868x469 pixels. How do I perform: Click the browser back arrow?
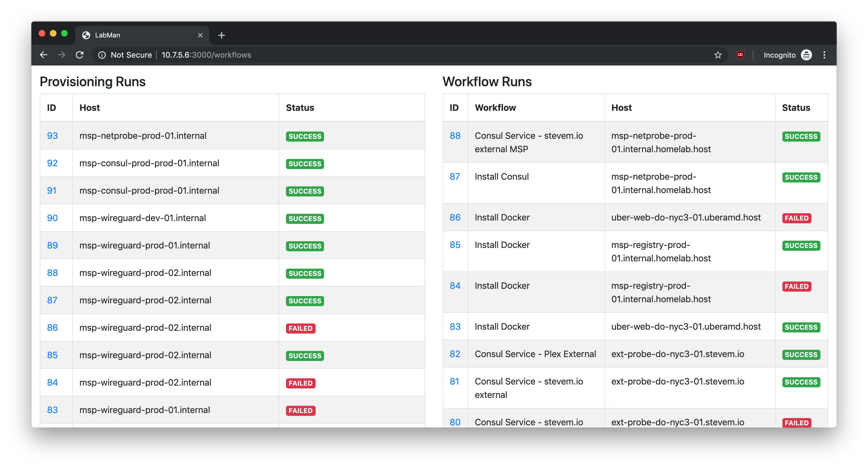(43, 55)
